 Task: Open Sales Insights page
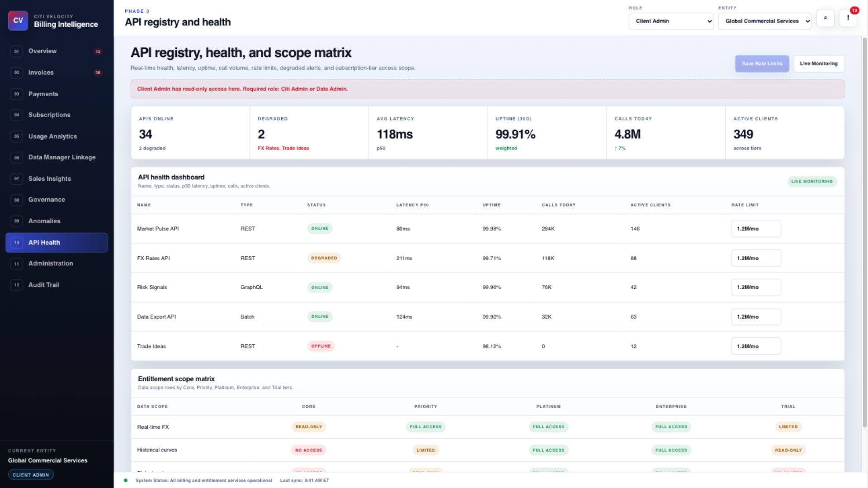(57, 179)
